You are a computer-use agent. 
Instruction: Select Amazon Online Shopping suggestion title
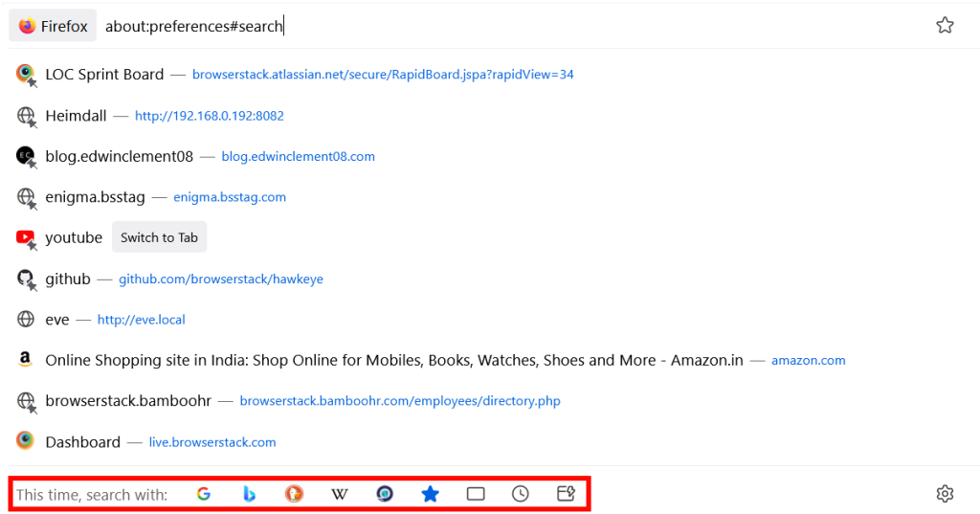394,360
